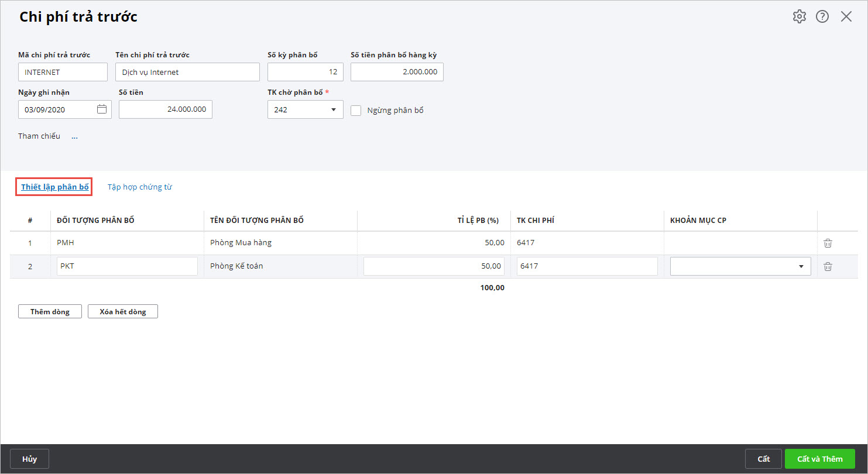This screenshot has width=868, height=474.
Task: Delete the PKT row with trash icon
Action: pyautogui.click(x=828, y=266)
